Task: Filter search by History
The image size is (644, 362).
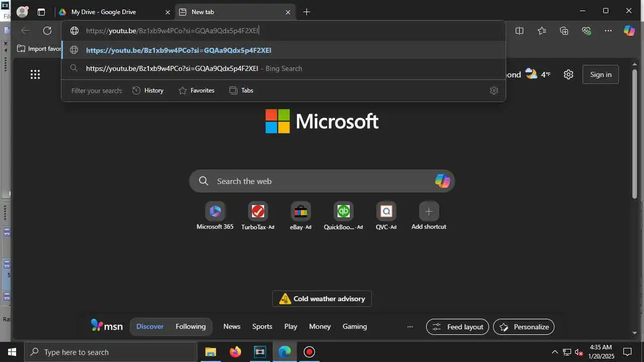Action: pyautogui.click(x=148, y=90)
